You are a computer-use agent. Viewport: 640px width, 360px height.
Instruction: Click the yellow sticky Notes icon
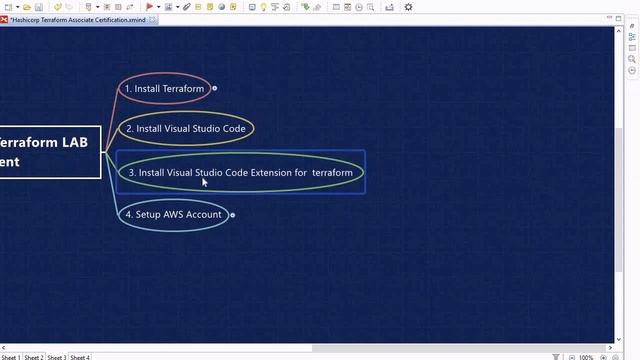(210, 7)
